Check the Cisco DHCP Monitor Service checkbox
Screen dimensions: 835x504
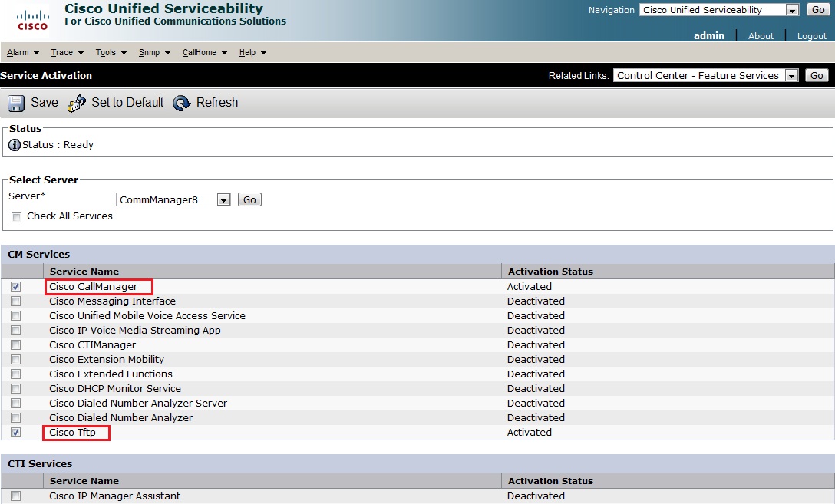click(16, 389)
